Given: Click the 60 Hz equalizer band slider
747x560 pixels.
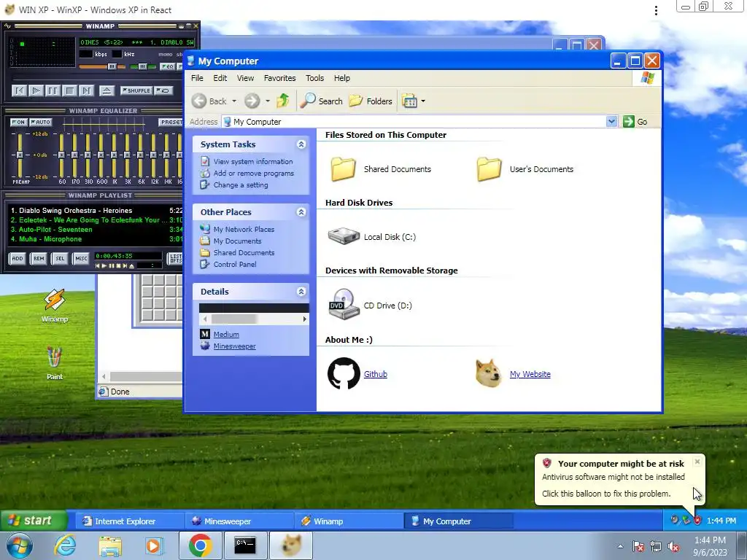Looking at the screenshot, I should point(61,155).
